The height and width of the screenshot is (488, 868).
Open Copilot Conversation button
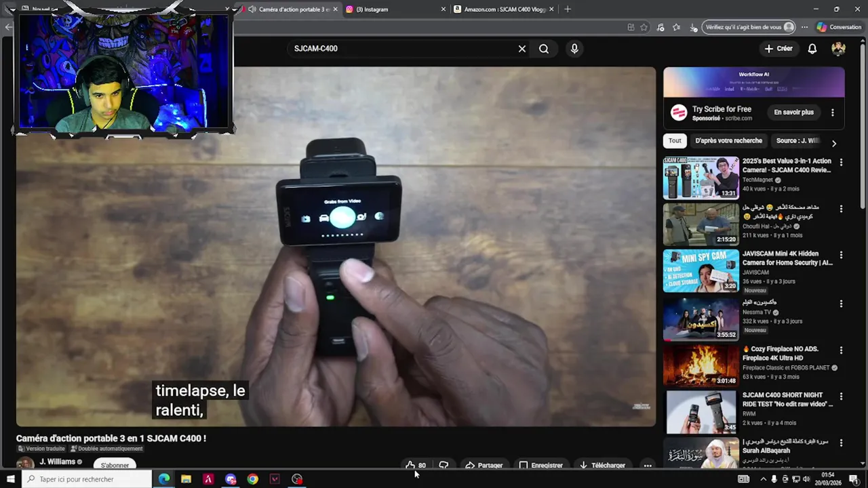click(840, 27)
